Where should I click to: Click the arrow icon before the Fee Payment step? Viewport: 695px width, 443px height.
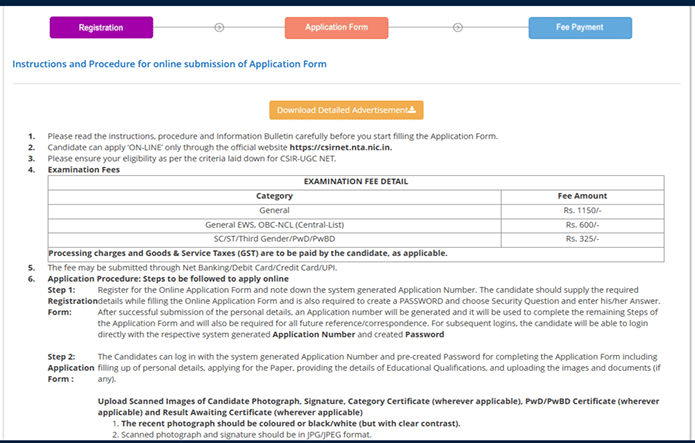point(458,27)
